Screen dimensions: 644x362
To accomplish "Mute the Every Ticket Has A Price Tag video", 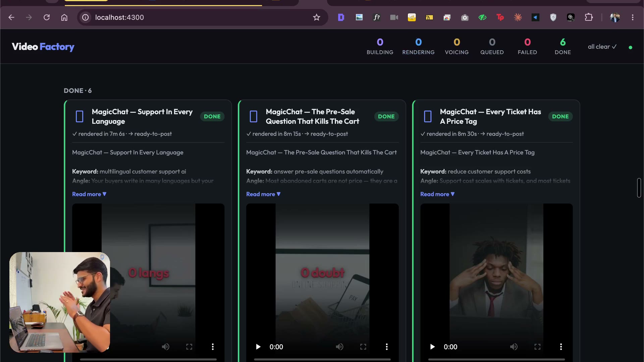I will click(514, 347).
